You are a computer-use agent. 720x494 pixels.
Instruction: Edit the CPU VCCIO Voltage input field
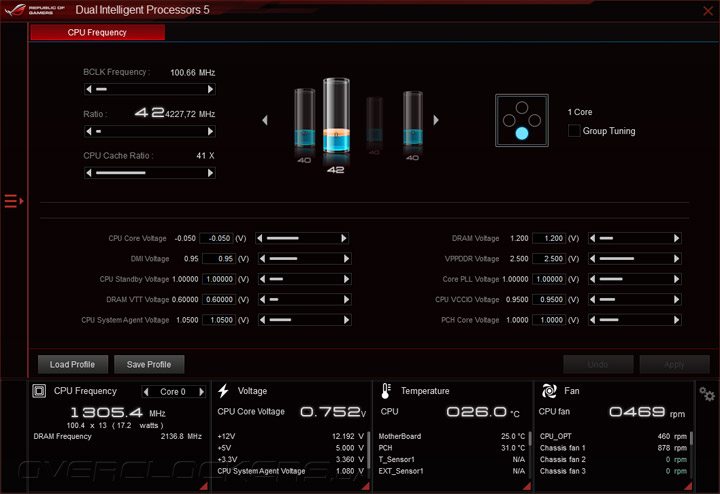549,299
